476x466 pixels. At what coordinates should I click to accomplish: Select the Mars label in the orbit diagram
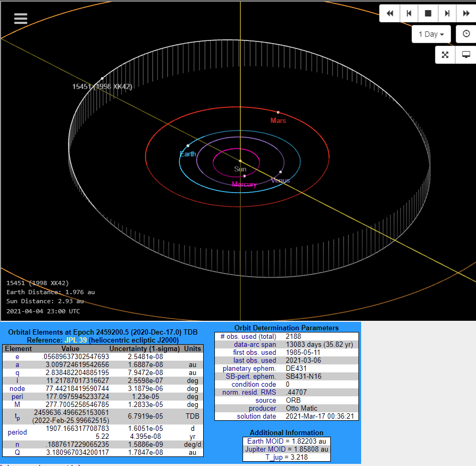click(x=278, y=121)
